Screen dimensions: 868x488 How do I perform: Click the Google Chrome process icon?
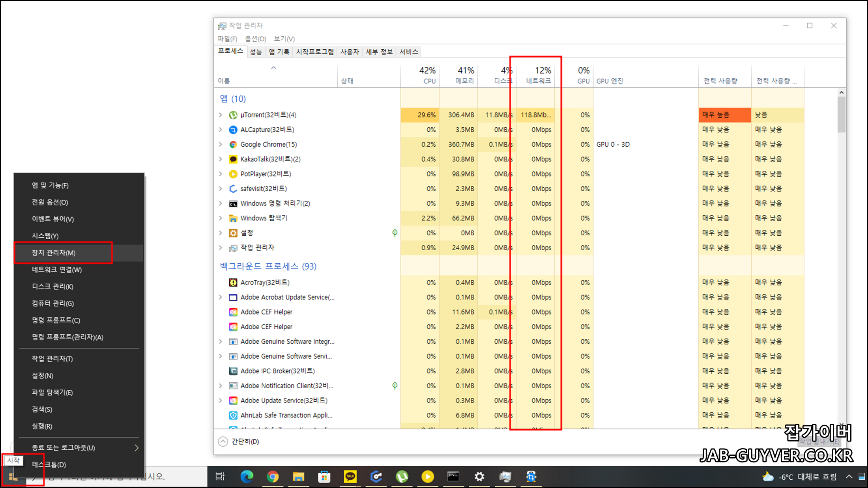coord(233,145)
